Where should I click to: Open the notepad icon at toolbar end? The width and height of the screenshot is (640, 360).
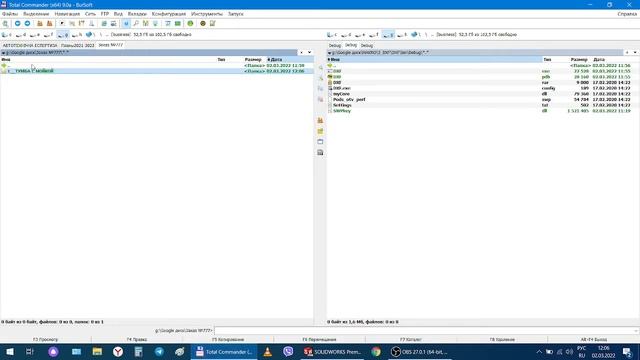pyautogui.click(x=213, y=24)
